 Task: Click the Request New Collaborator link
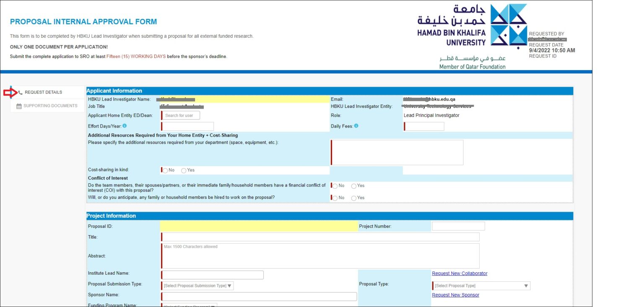(460, 273)
